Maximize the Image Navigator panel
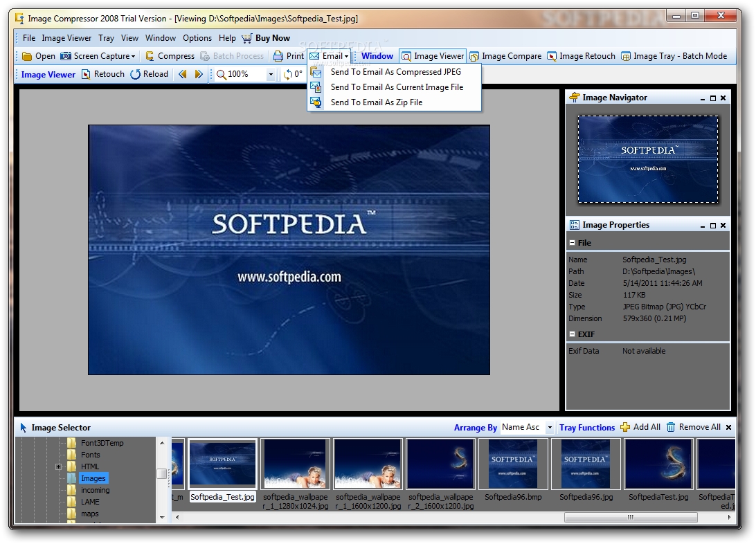 point(713,98)
